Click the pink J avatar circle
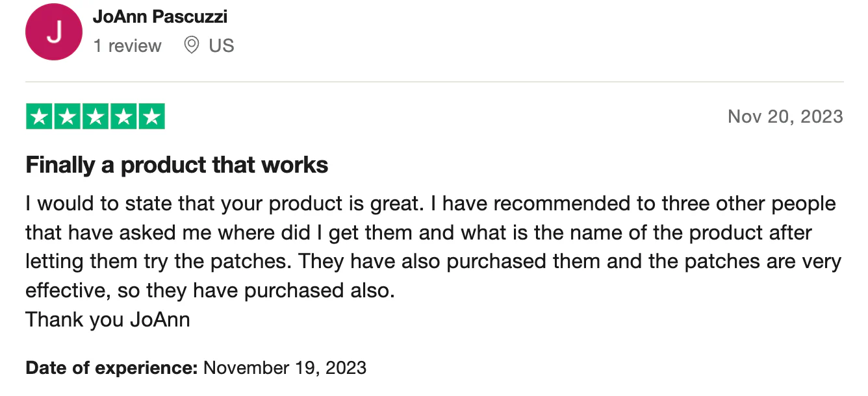Screen dimensions: 868x396 tap(54, 32)
